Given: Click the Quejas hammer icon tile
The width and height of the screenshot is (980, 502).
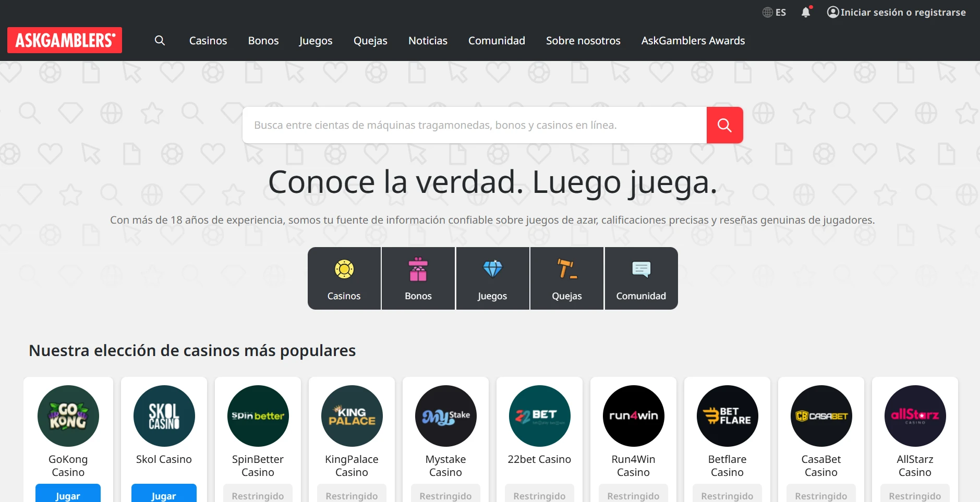Looking at the screenshot, I should (567, 278).
